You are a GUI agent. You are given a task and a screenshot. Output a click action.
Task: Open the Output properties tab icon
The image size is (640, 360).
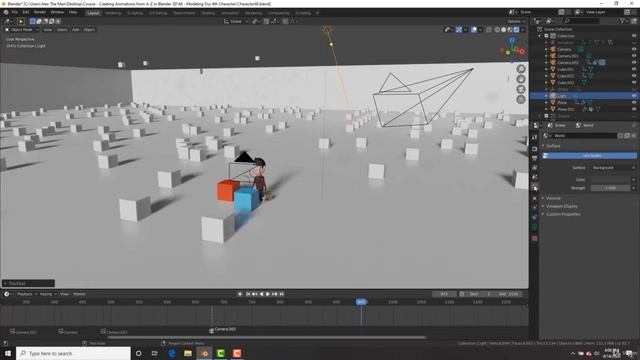[x=535, y=158]
